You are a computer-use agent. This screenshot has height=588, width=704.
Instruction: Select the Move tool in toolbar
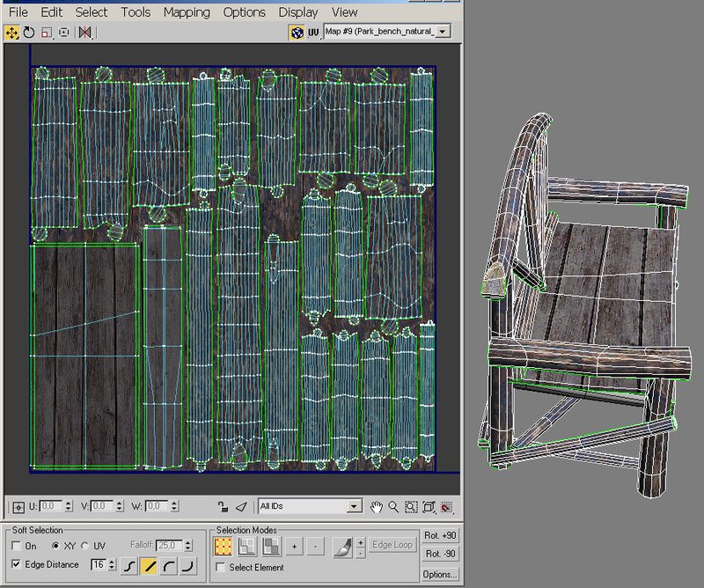12,33
